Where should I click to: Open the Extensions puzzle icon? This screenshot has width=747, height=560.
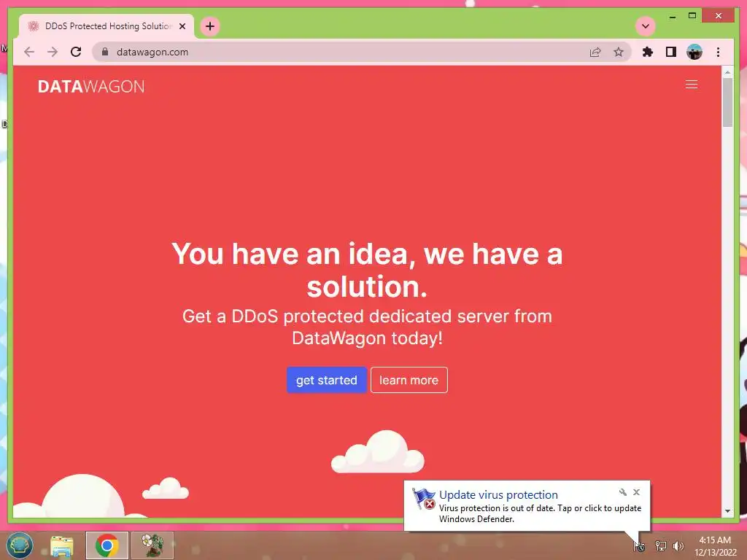click(x=648, y=52)
